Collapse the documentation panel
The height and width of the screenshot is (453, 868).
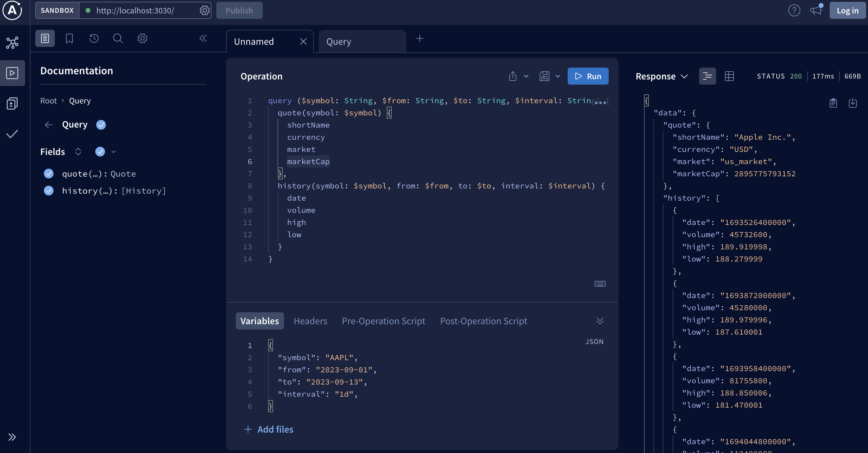tap(203, 38)
